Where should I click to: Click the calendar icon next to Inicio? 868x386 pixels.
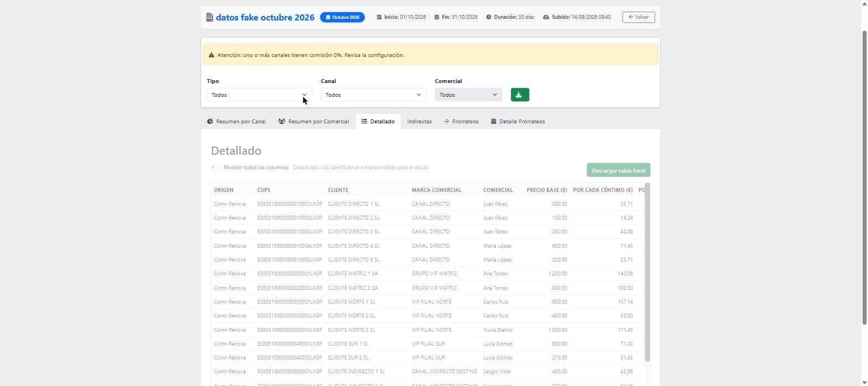tap(379, 17)
